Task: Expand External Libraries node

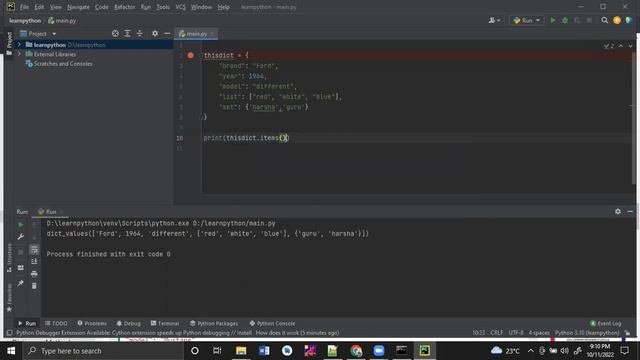Action: coord(19,54)
